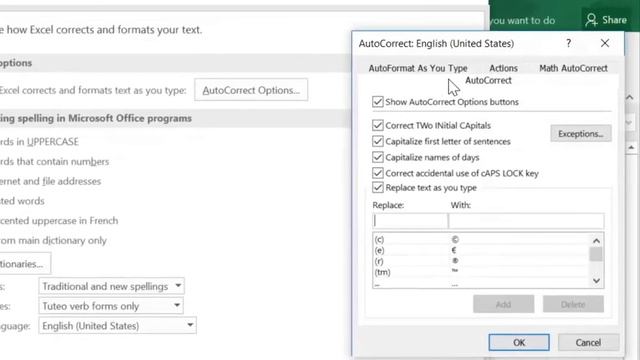Toggle Replace text as you type checkbox

click(x=378, y=188)
